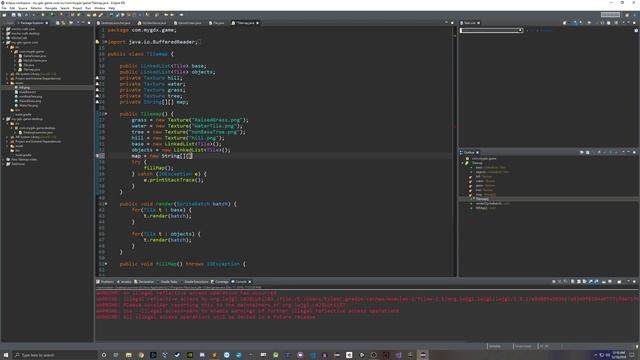The height and width of the screenshot is (360, 640).
Task: Open the Source menu
Action: pos(23,8)
